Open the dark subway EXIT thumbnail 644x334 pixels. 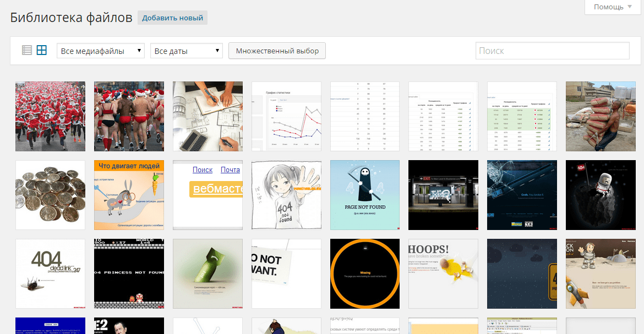point(443,195)
